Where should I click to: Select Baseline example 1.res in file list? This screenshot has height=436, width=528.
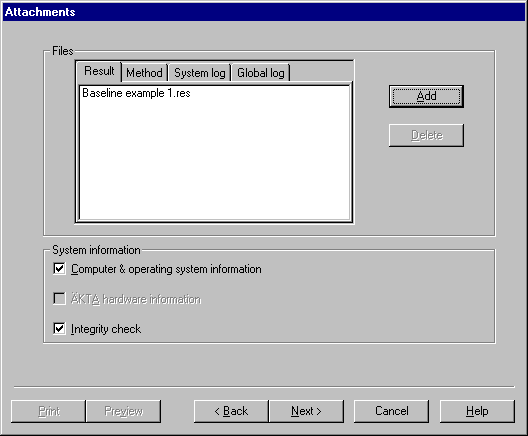tap(136, 93)
